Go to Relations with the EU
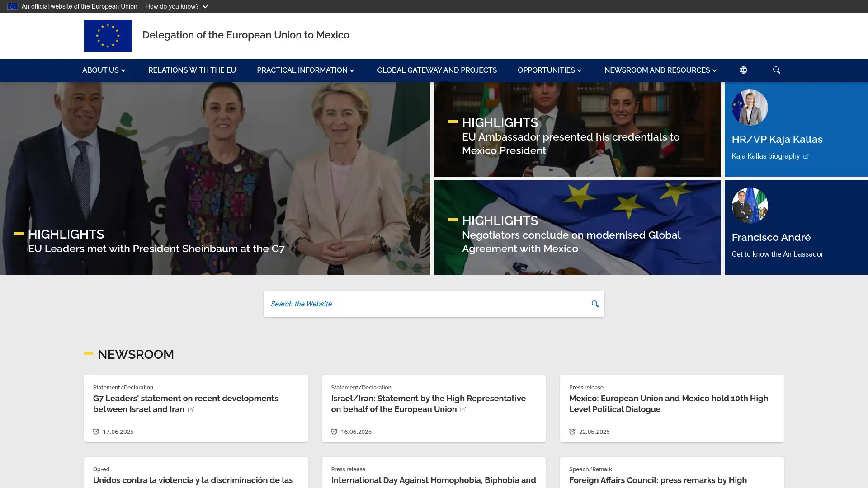868x488 pixels. pos(192,70)
